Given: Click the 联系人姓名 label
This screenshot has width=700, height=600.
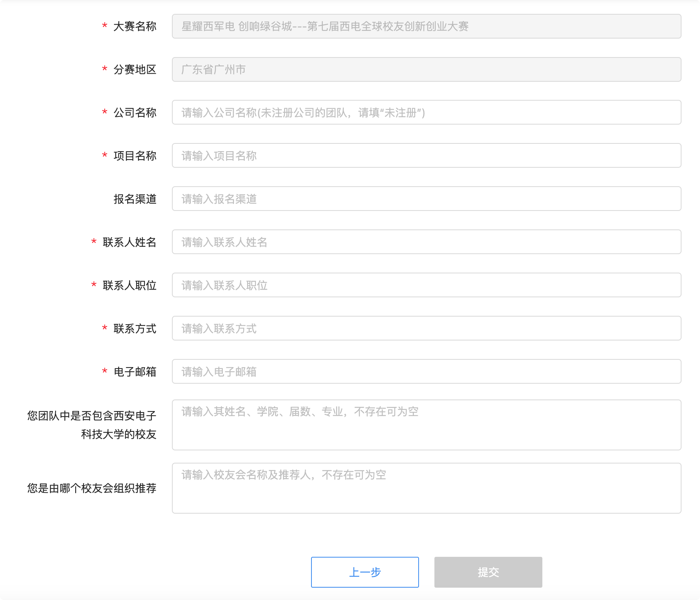Looking at the screenshot, I should 129,242.
